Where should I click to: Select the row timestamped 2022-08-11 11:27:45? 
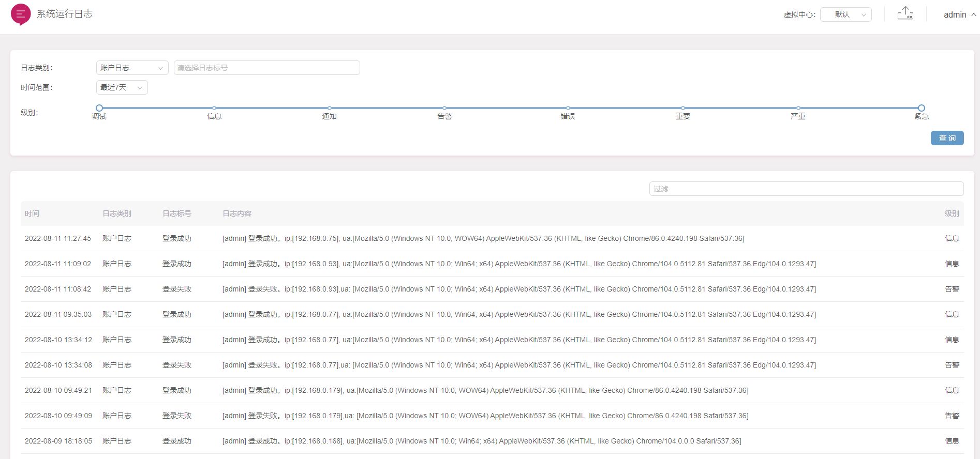pos(492,238)
